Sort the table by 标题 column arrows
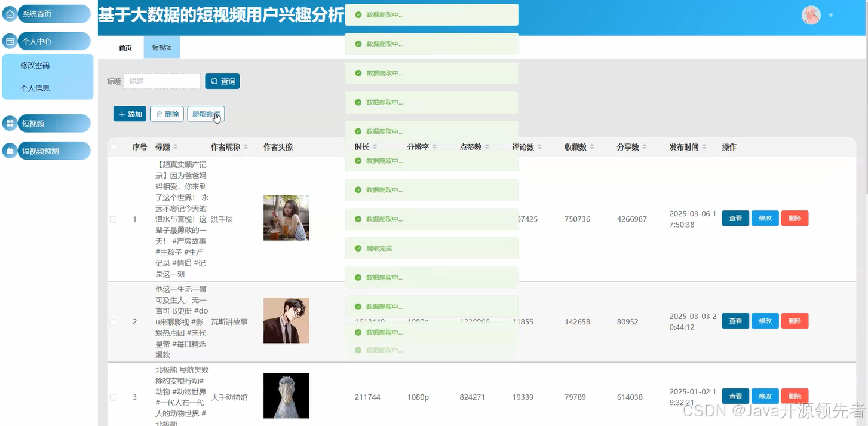The height and width of the screenshot is (426, 868). coord(176,147)
